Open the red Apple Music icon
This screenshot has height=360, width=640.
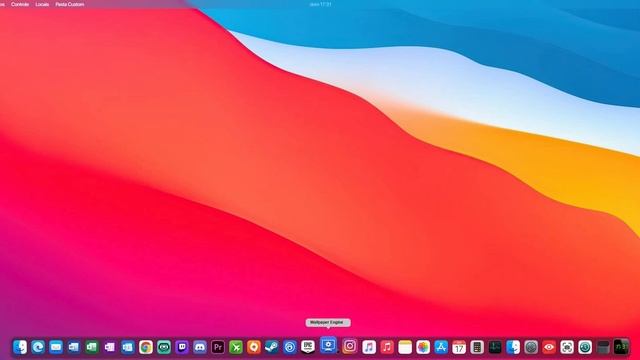pyautogui.click(x=387, y=347)
